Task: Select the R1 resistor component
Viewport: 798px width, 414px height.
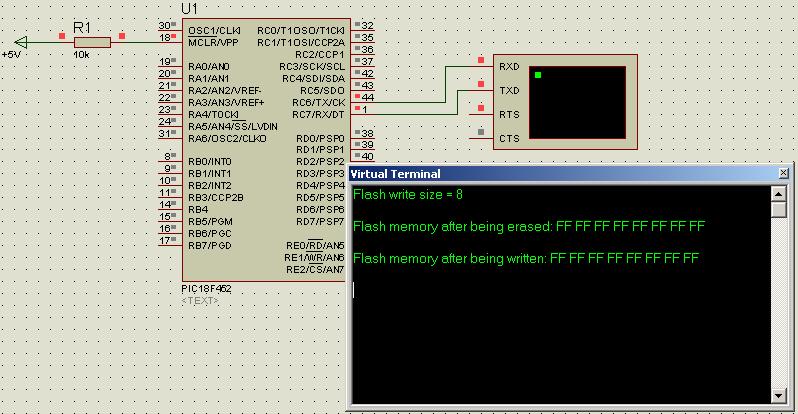Action: coord(92,41)
